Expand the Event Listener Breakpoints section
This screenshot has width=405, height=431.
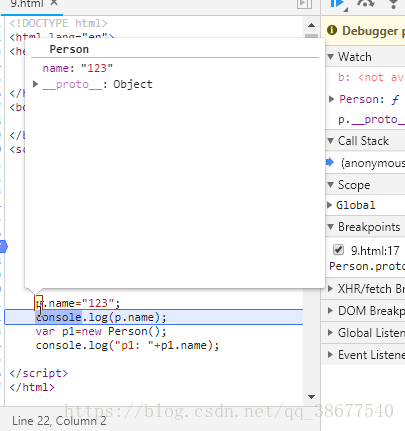330,355
